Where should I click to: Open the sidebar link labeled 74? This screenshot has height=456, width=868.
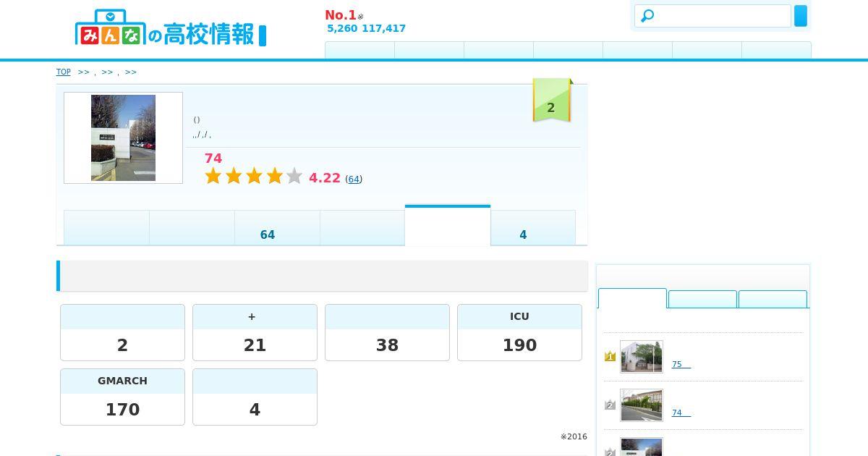point(681,413)
